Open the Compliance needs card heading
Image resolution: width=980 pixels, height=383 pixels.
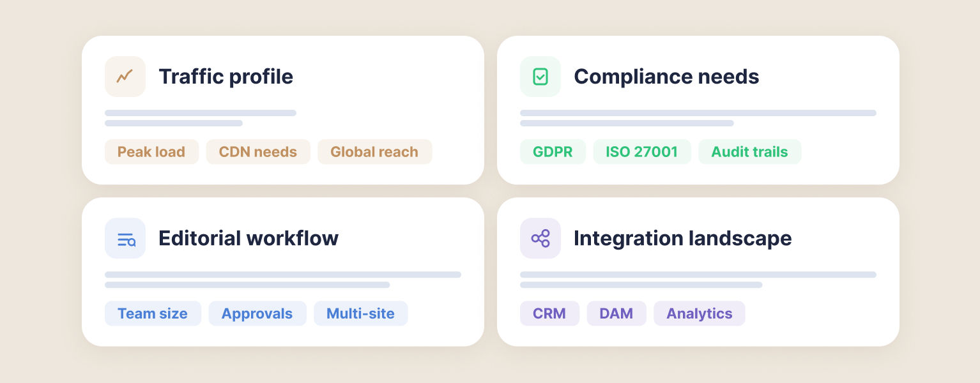click(666, 77)
